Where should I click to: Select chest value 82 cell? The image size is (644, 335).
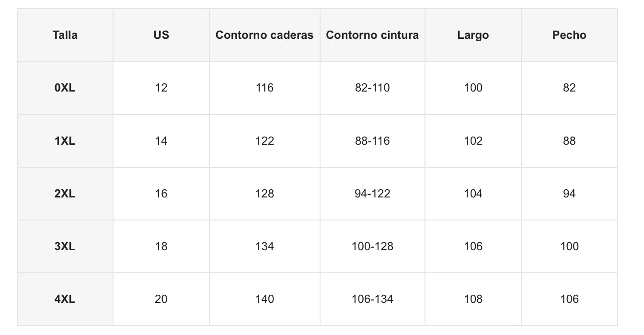click(569, 88)
